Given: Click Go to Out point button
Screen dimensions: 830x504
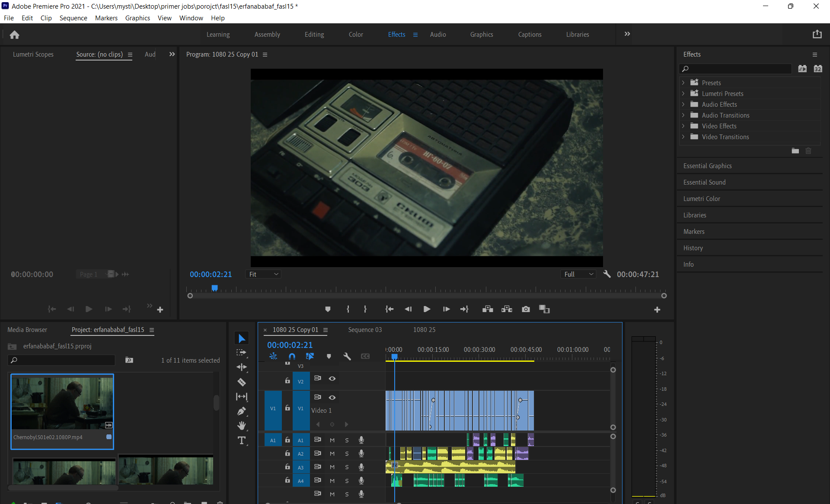Looking at the screenshot, I should click(x=464, y=309).
